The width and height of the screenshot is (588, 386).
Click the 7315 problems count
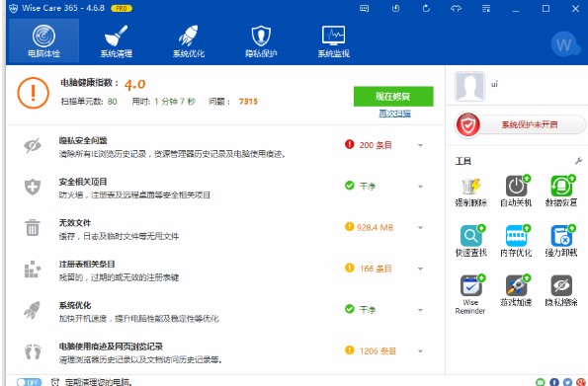tap(248, 102)
